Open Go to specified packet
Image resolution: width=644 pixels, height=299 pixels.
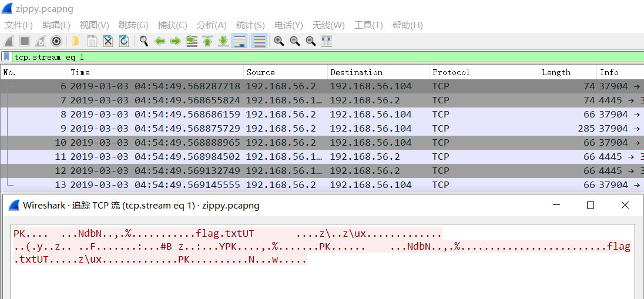pyautogui.click(x=192, y=41)
